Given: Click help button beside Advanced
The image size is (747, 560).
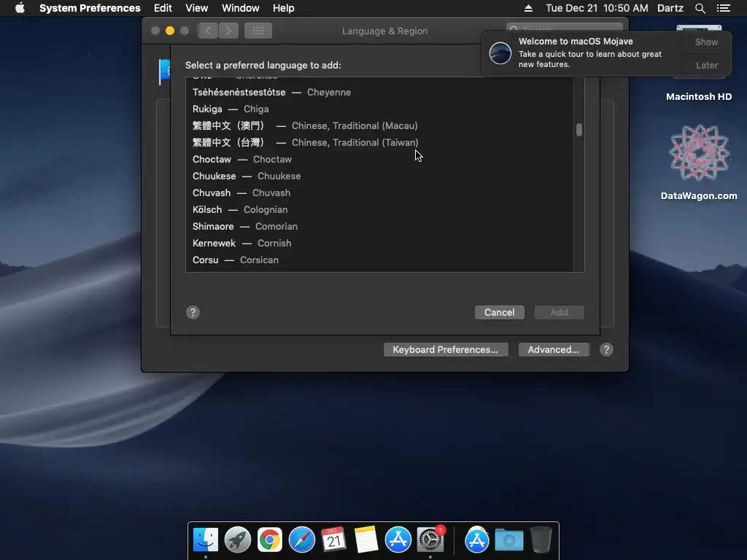Looking at the screenshot, I should point(606,349).
